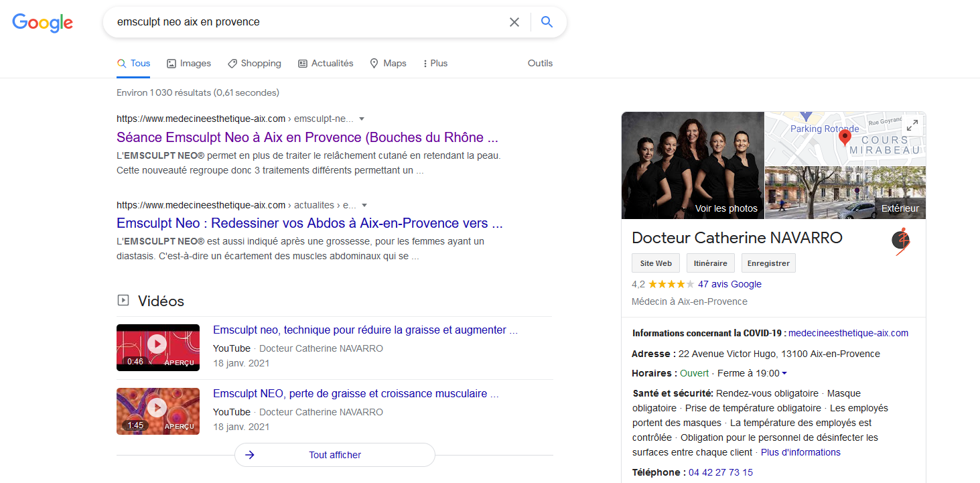Image resolution: width=980 pixels, height=483 pixels.
Task: Open the Actualités tab
Action: [326, 63]
